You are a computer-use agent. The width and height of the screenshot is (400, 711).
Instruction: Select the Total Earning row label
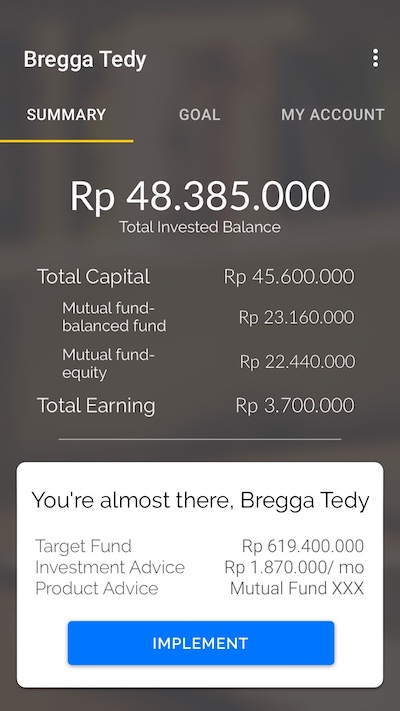[96, 405]
